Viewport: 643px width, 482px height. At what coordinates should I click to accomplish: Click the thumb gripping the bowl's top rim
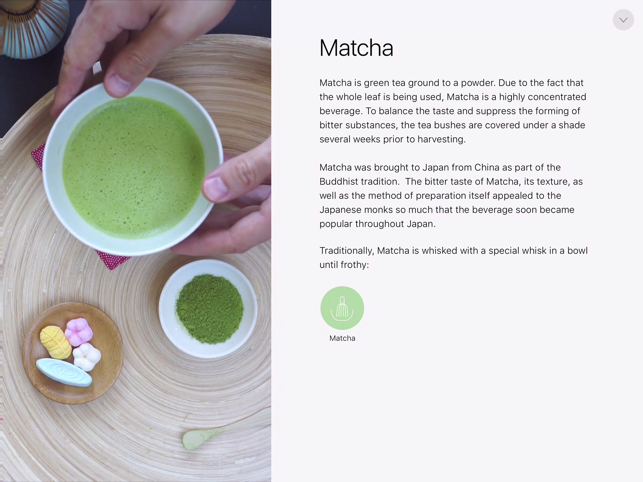(119, 84)
